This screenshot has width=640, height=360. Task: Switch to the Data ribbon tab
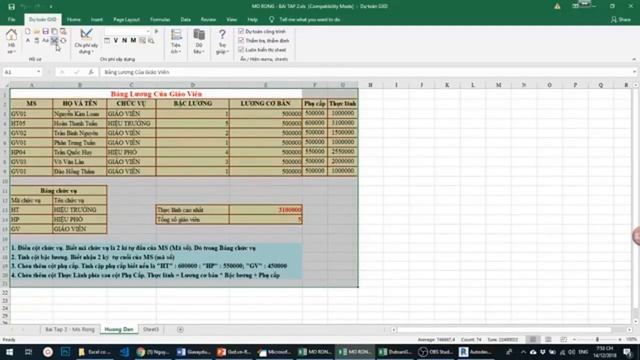click(186, 20)
